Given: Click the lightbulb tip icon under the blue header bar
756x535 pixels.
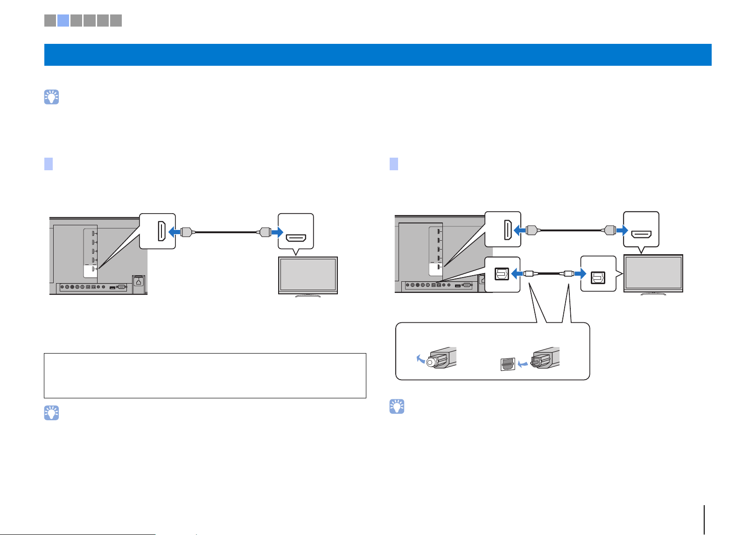Looking at the screenshot, I should pyautogui.click(x=51, y=97).
